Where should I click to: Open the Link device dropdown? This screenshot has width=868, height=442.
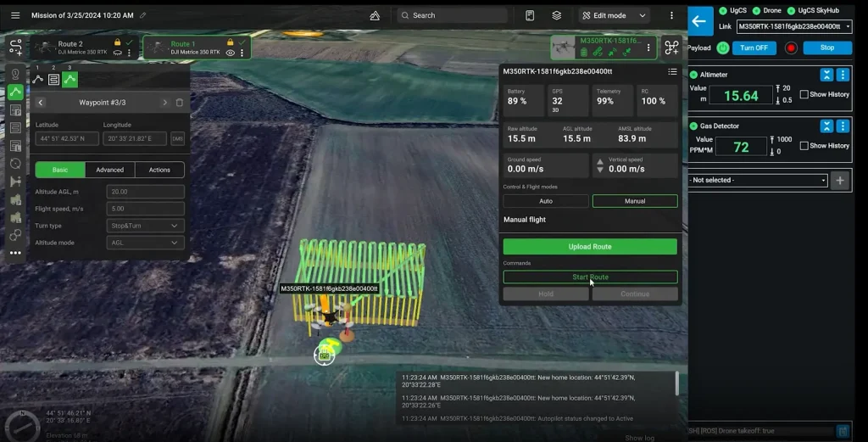click(793, 26)
